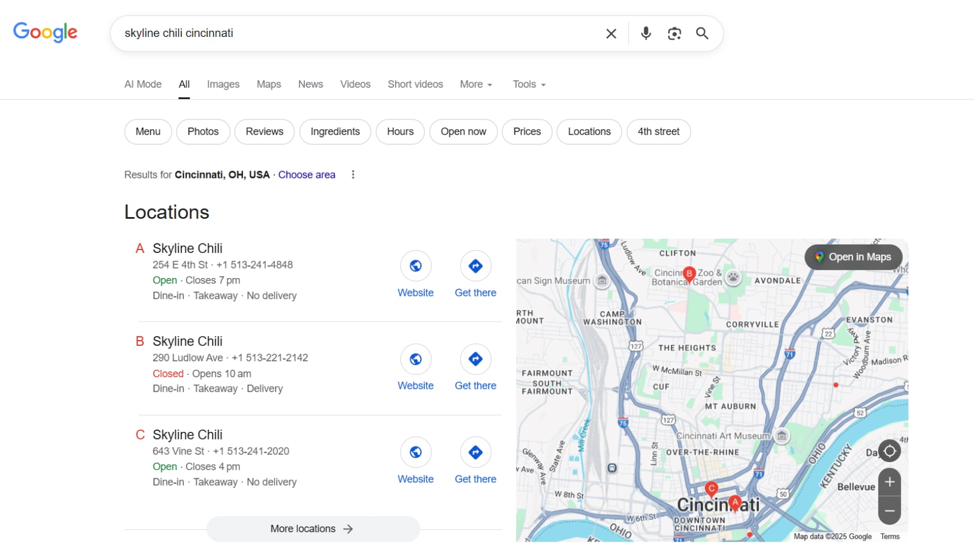Screen dimensions: 974x560
Task: Click the my-location compass icon on the map
Action: coord(890,450)
